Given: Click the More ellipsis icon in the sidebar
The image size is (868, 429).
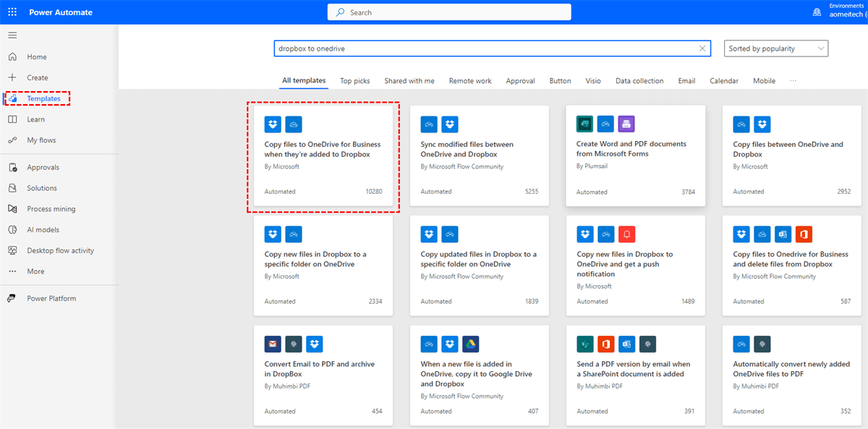Looking at the screenshot, I should coord(12,271).
